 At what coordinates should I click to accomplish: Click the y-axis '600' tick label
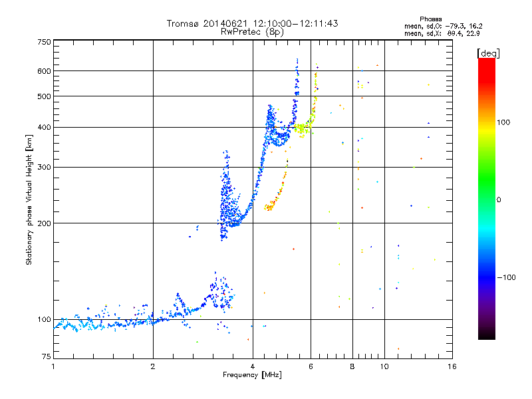point(44,71)
